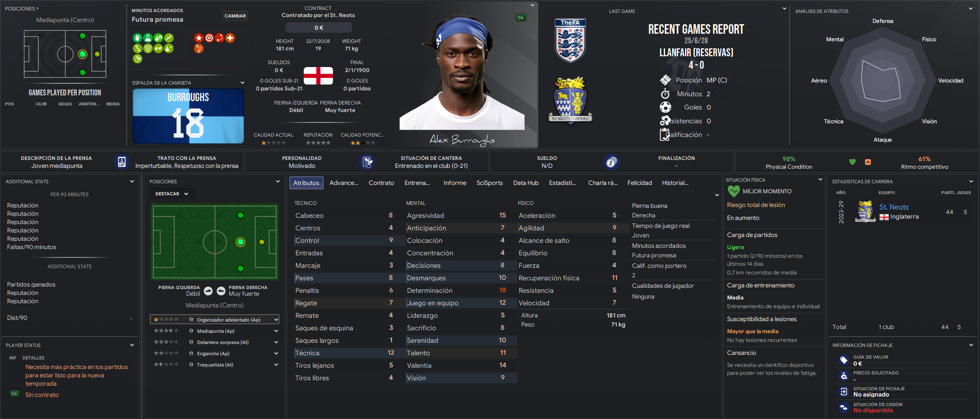Open the Destacar dropdown
980x419 pixels.
[172, 194]
